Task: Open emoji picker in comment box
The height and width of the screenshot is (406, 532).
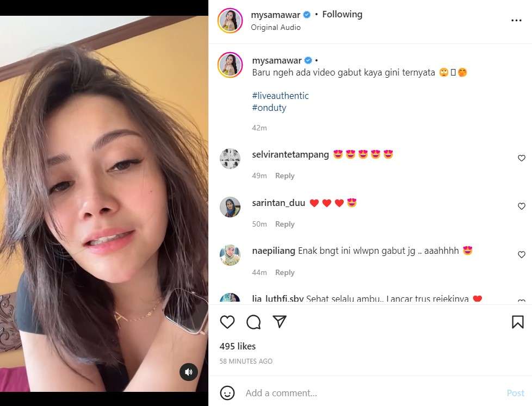Action: point(227,392)
